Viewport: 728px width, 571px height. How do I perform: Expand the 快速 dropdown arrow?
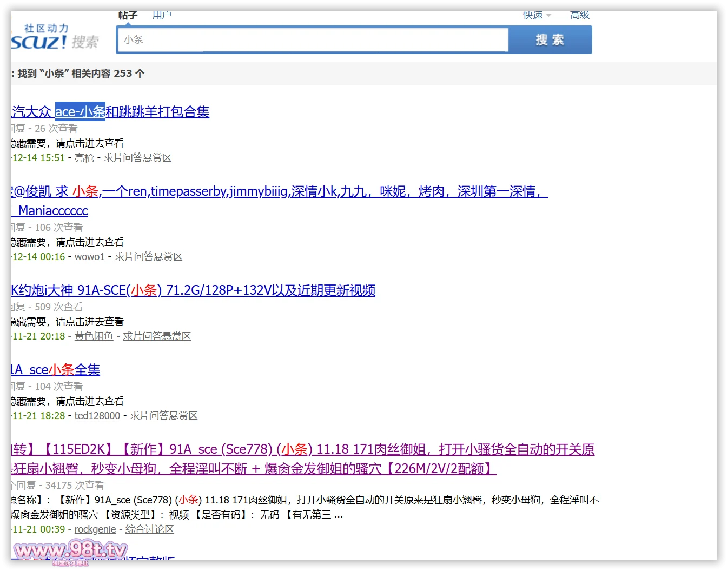click(x=548, y=16)
